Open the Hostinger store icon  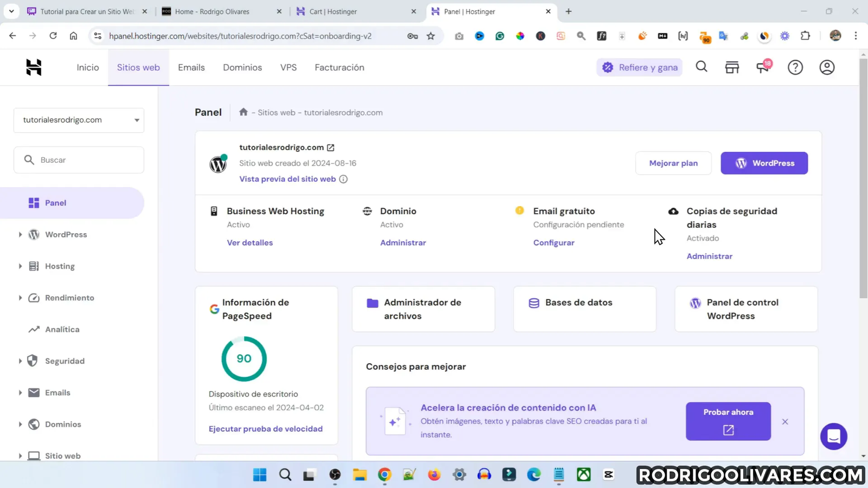731,67
